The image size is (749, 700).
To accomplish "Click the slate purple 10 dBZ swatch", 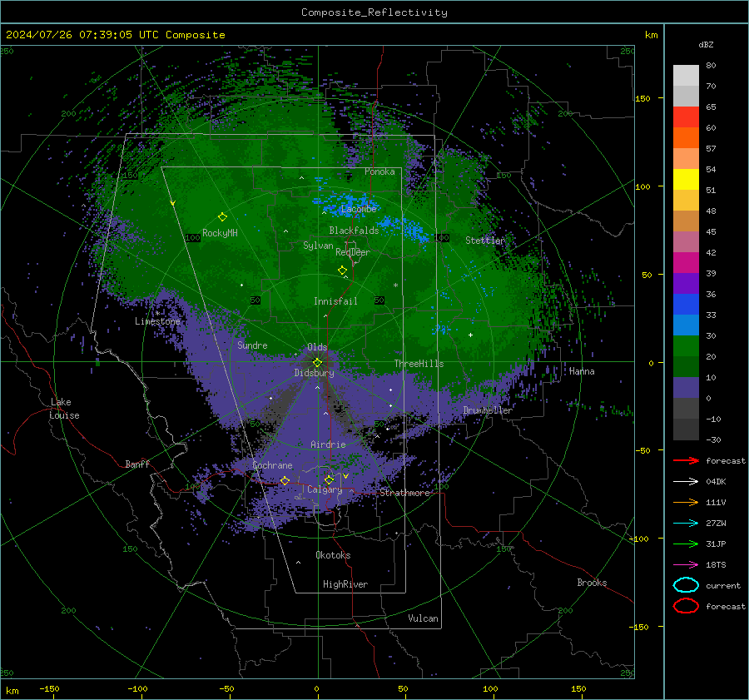I will pyautogui.click(x=686, y=387).
